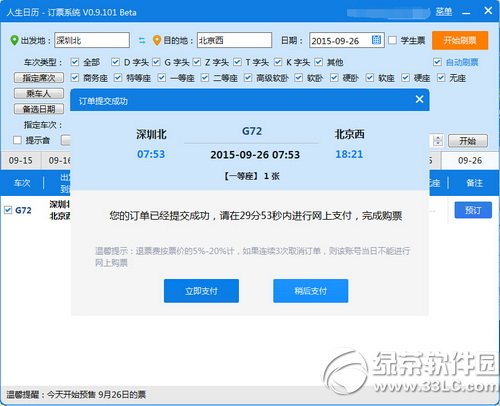
Task: Click the 出发地 input field
Action: pyautogui.click(x=92, y=40)
